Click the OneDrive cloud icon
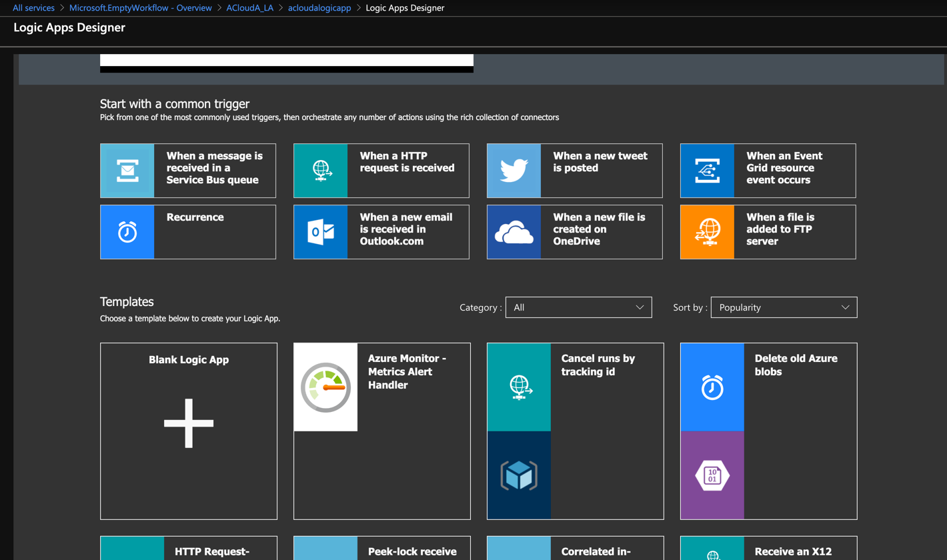The width and height of the screenshot is (947, 560). (x=514, y=232)
